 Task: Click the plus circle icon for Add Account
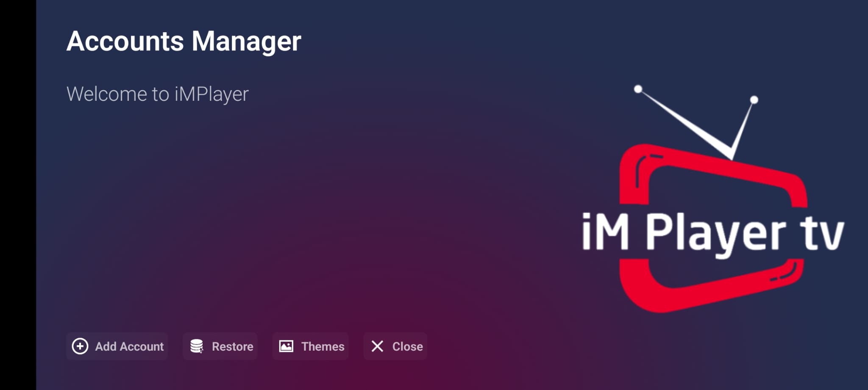pos(80,346)
